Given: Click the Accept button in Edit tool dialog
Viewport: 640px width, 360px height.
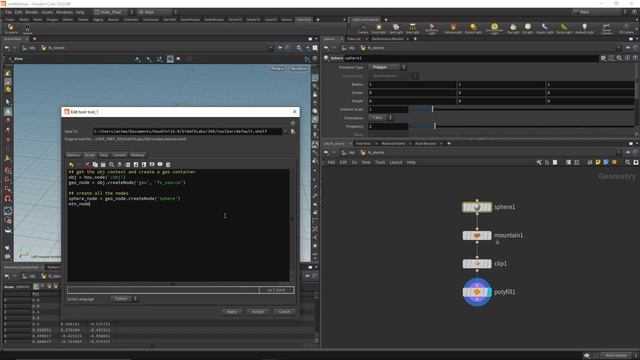Looking at the screenshot, I should [258, 312].
